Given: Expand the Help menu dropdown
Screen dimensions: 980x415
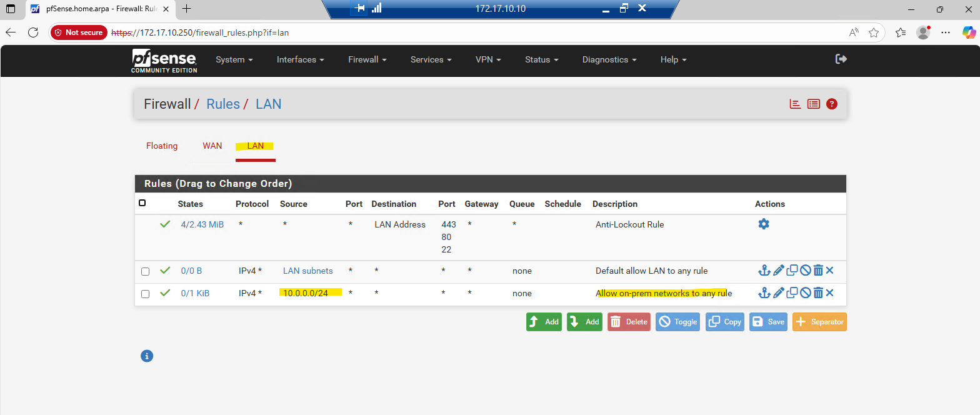Looking at the screenshot, I should tap(674, 59).
